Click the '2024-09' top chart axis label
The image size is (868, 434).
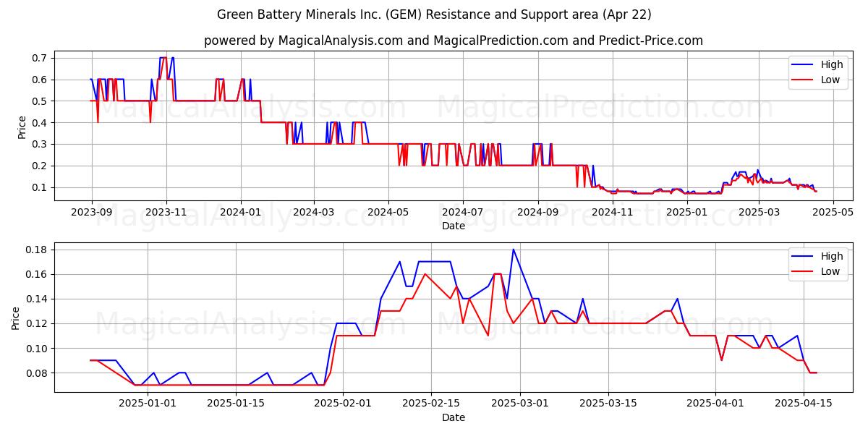pyautogui.click(x=538, y=213)
